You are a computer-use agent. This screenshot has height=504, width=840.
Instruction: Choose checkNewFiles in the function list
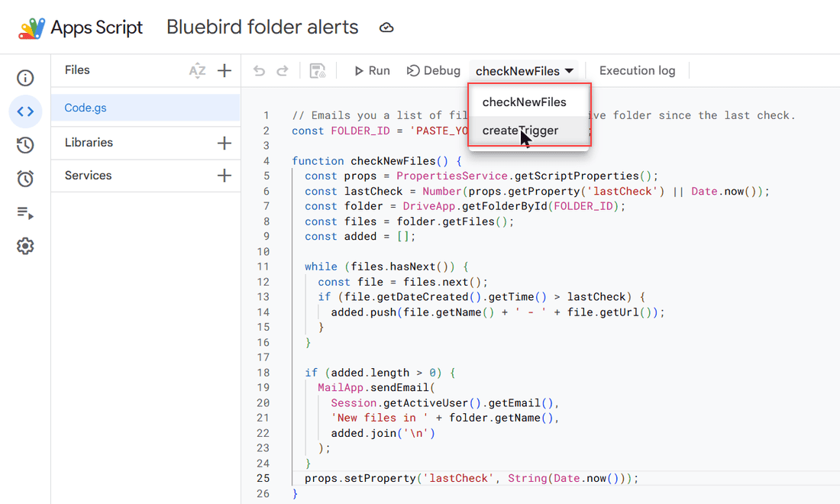pyautogui.click(x=528, y=102)
